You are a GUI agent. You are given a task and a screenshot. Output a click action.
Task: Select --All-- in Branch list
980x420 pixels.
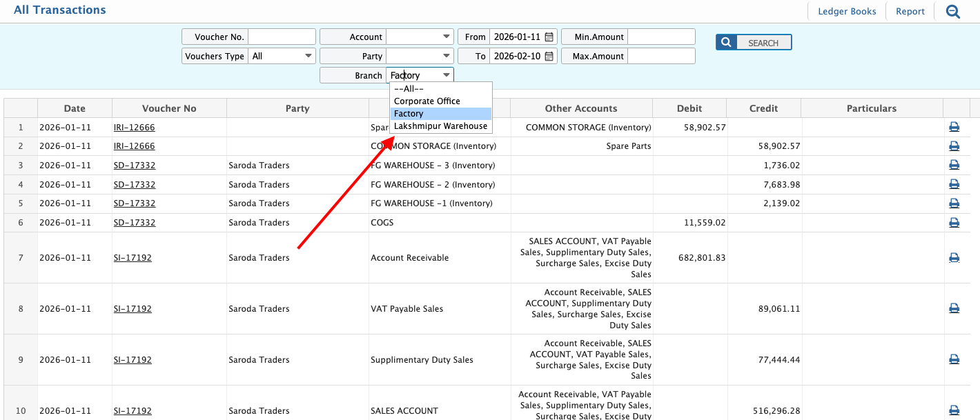[441, 89]
